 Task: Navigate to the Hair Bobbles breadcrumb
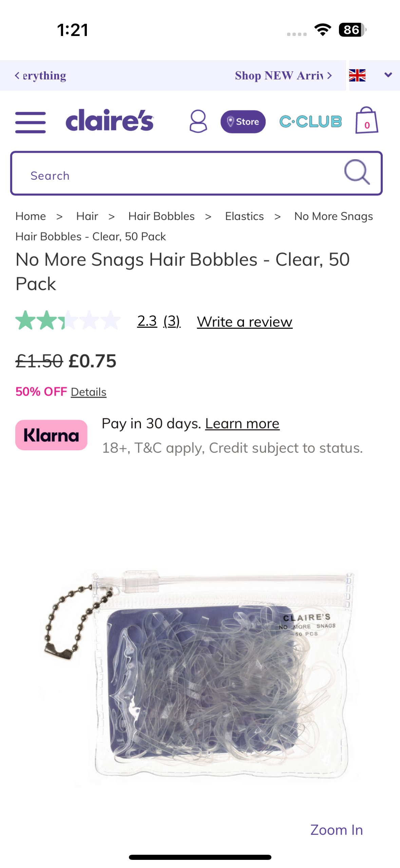coord(161,216)
